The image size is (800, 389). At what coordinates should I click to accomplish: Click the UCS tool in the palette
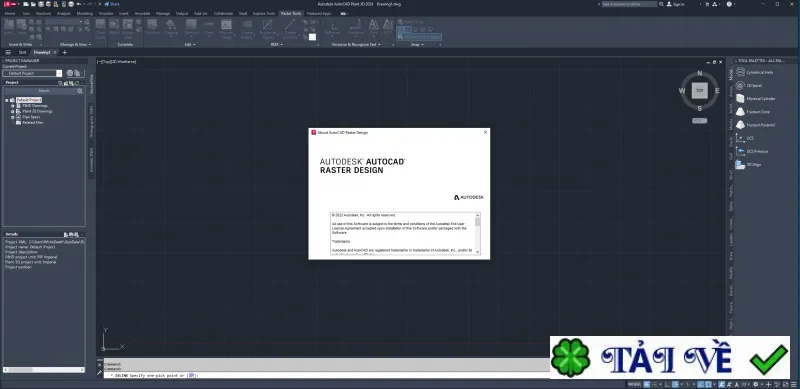(744, 138)
